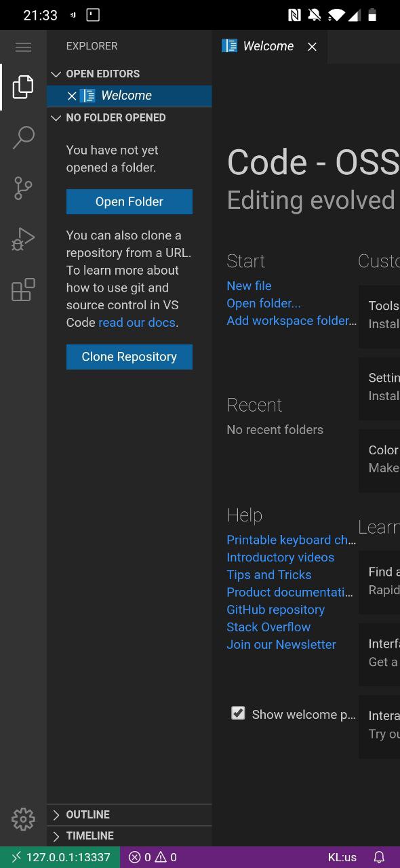Open the Stack Overflow link
This screenshot has width=400, height=868.
(268, 627)
